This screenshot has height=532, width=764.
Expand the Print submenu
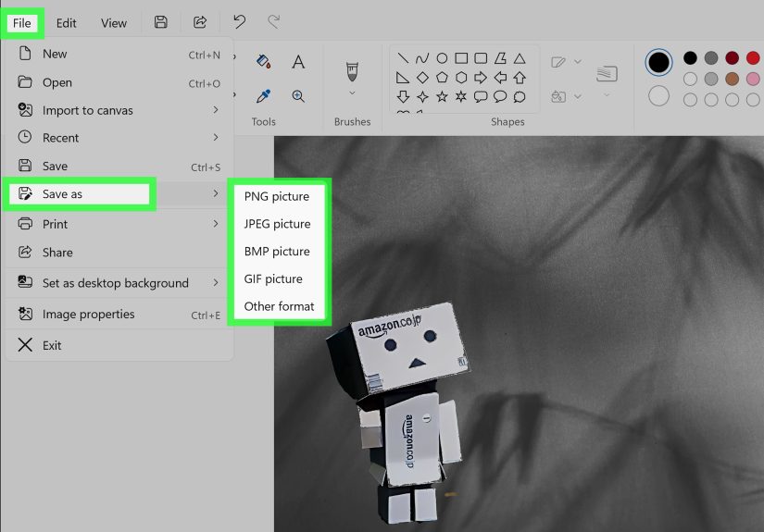click(216, 224)
